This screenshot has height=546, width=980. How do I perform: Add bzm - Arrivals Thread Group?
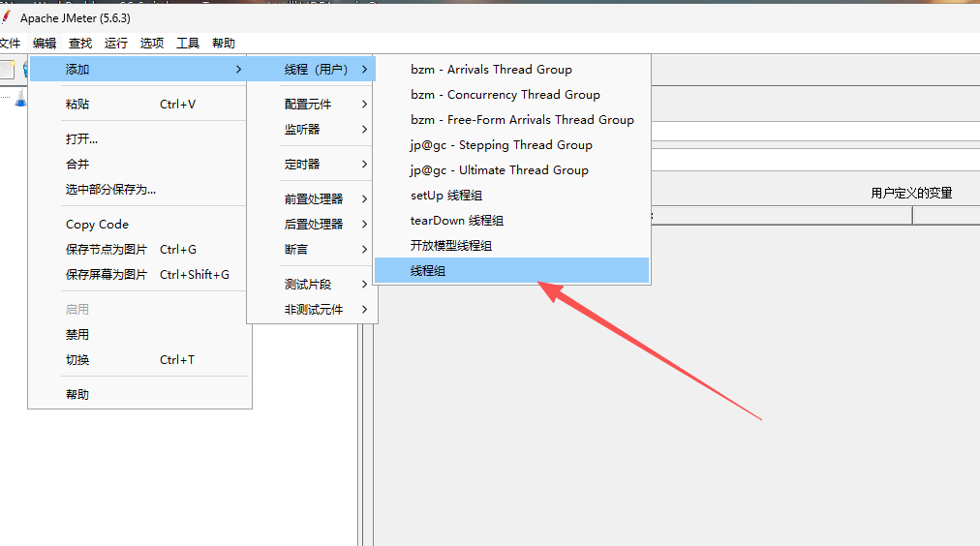[512, 70]
